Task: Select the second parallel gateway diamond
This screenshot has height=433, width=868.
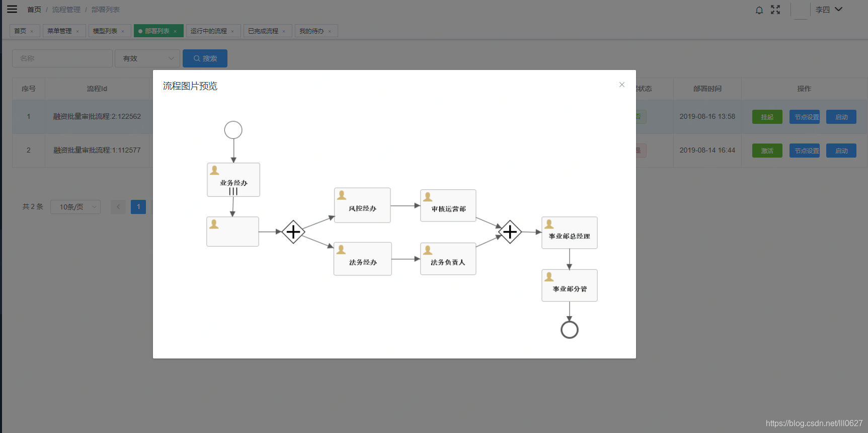Action: [510, 232]
